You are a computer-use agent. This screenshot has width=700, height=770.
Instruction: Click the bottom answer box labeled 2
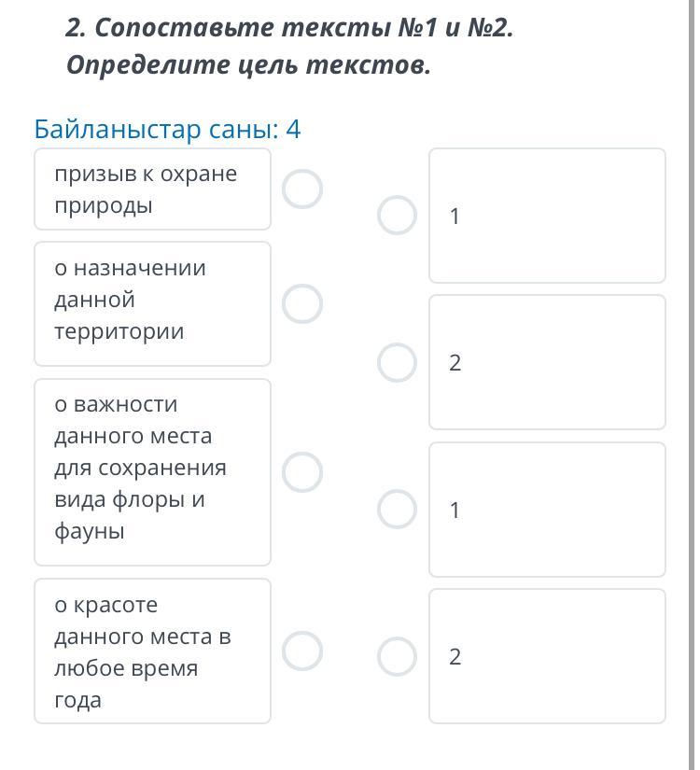(x=547, y=656)
